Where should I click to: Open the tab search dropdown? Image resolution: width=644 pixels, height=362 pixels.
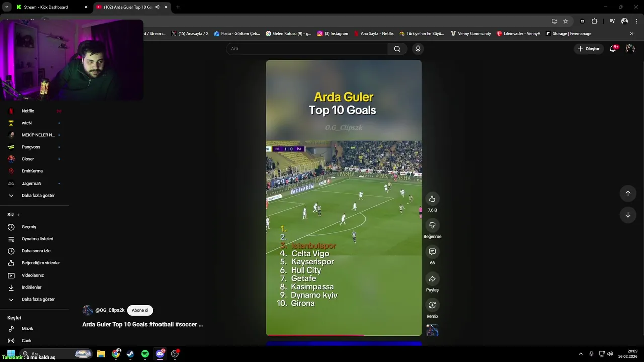(7, 7)
